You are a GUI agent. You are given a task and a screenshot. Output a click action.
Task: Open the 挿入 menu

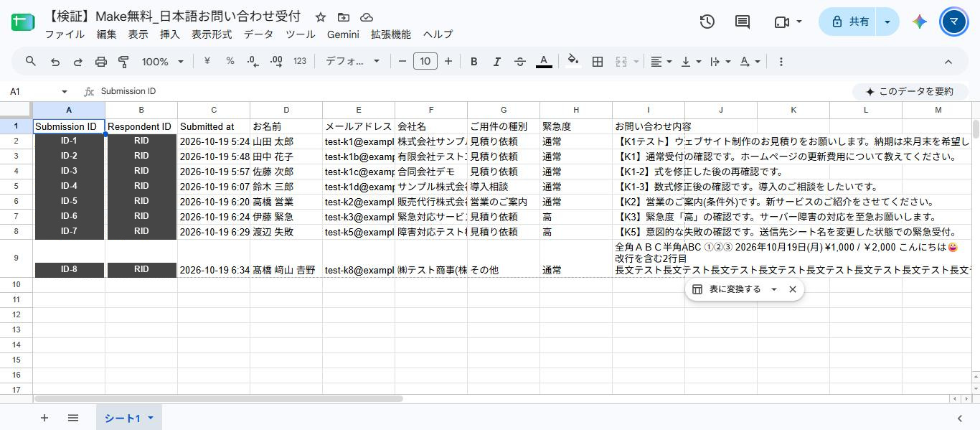169,34
